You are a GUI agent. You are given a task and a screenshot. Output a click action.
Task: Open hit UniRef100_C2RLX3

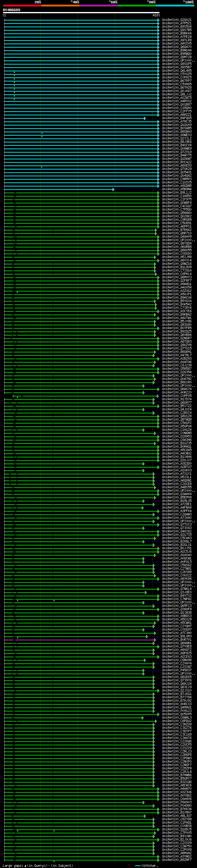[x=176, y=751]
